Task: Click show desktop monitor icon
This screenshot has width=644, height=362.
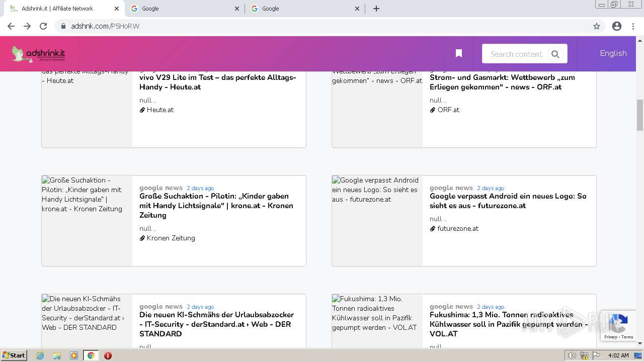Action: (638, 355)
